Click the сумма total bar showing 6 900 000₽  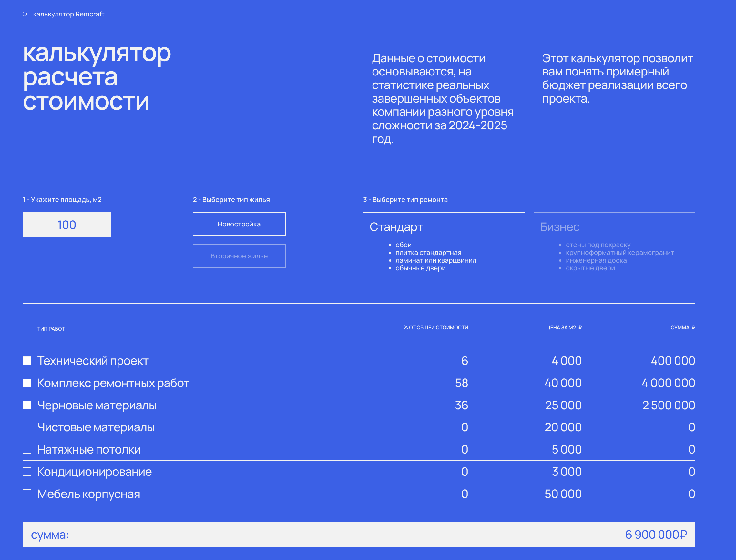[359, 534]
